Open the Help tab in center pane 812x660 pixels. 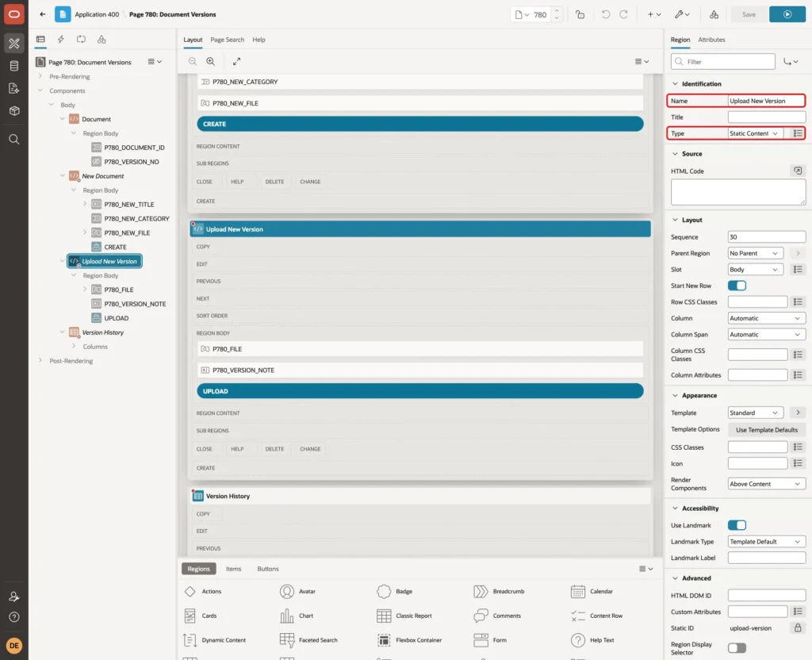(x=259, y=40)
